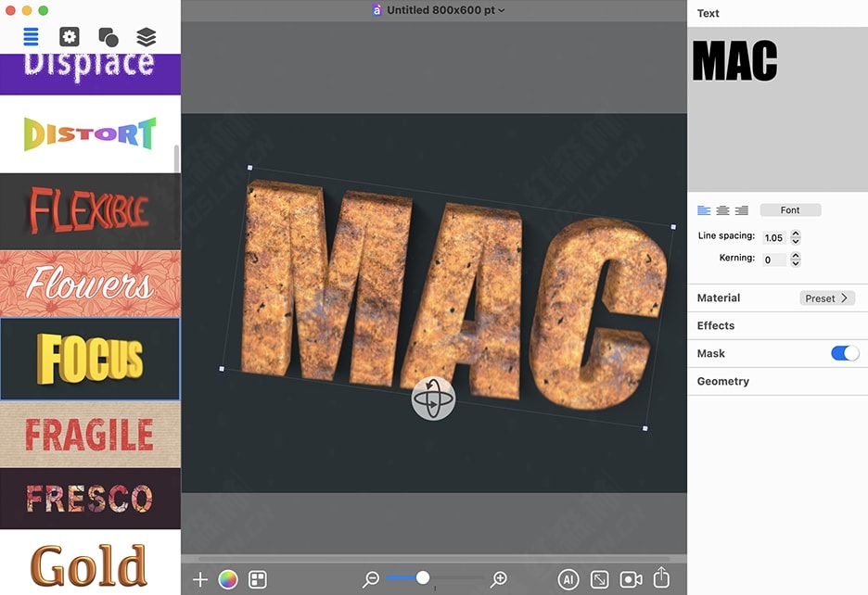Select the Gold style preset
The height and width of the screenshot is (595, 868).
coord(90,563)
